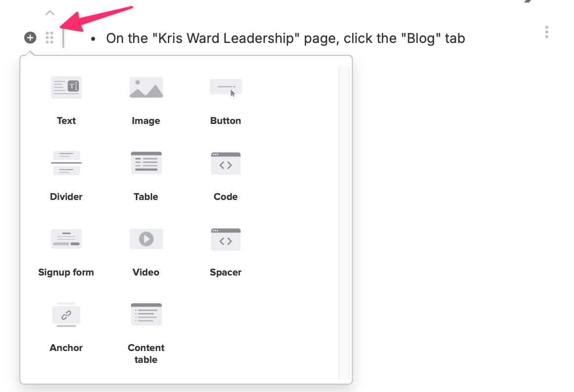Click the up chevron above the block

50,12
